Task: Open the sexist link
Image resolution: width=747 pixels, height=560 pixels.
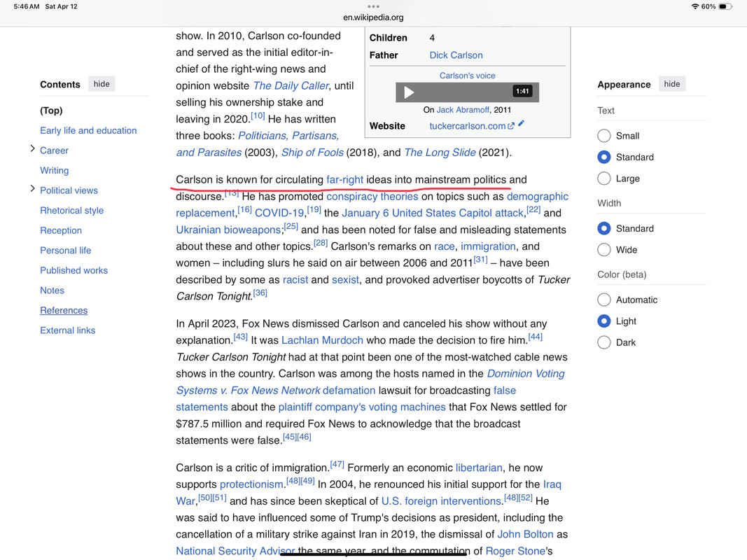Action: coord(345,279)
